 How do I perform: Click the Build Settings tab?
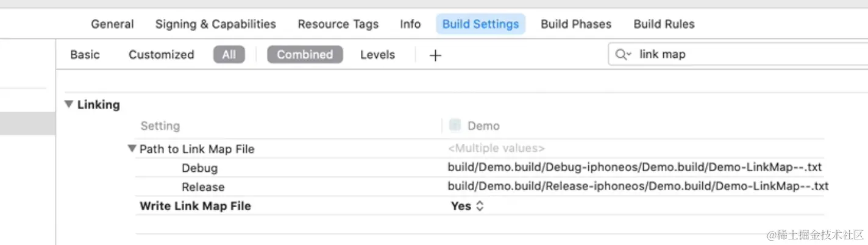(x=480, y=24)
